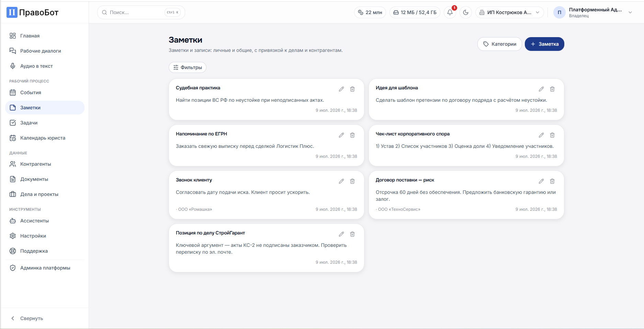This screenshot has width=644, height=329.
Task: Delete the Позиция по делу СтройГарант note
Action: (352, 234)
